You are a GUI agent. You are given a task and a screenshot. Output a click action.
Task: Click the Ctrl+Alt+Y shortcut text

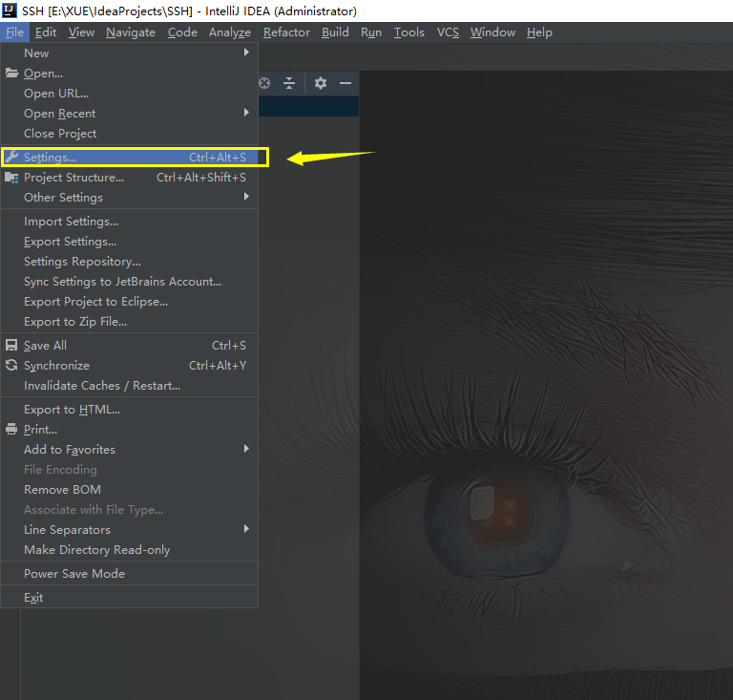[x=218, y=366]
